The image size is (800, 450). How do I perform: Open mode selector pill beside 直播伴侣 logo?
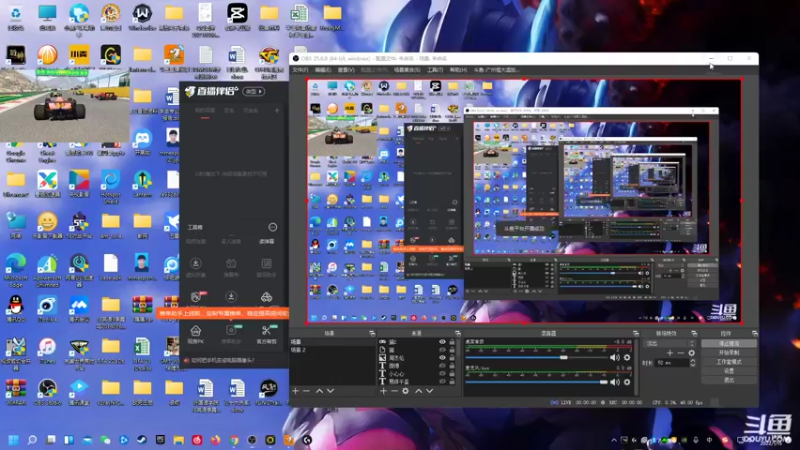click(x=254, y=91)
